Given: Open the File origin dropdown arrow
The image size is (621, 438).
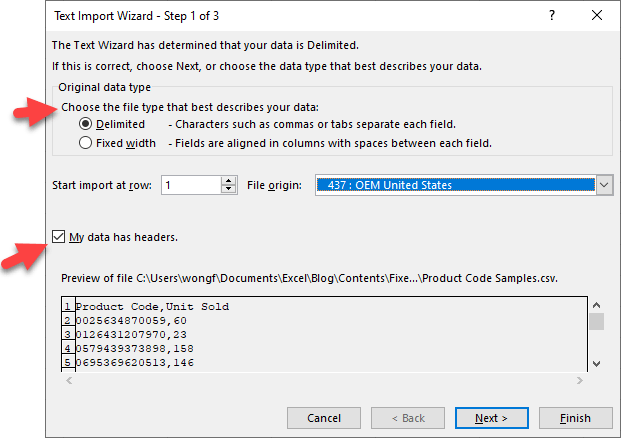Looking at the screenshot, I should pyautogui.click(x=603, y=185).
